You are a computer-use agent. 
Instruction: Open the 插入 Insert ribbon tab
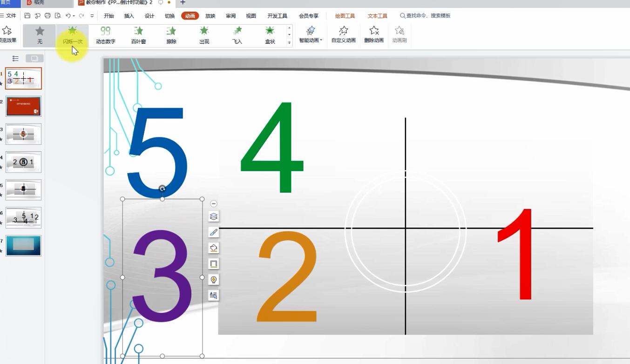pos(129,16)
